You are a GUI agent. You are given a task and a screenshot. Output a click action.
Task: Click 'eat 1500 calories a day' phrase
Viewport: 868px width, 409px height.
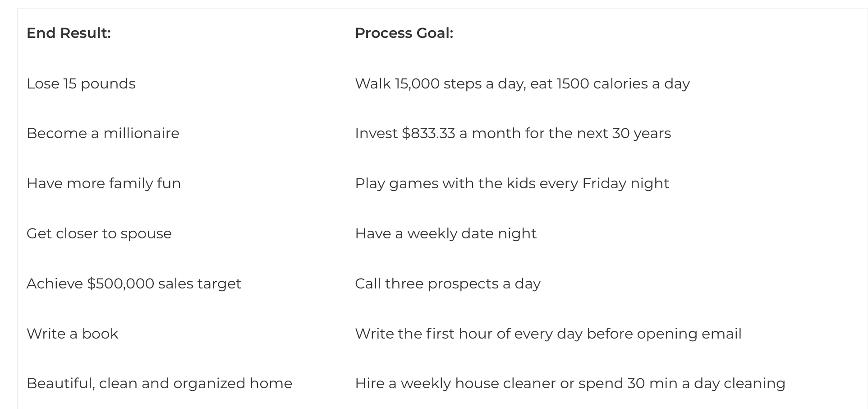coord(610,84)
